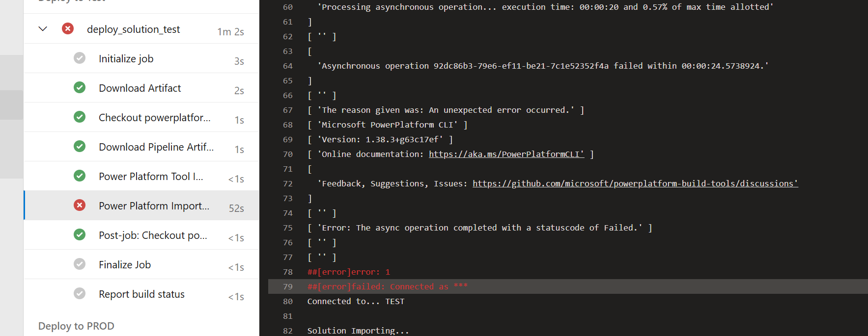Click the success icon beside Checkout powerplatfor step

(x=80, y=117)
